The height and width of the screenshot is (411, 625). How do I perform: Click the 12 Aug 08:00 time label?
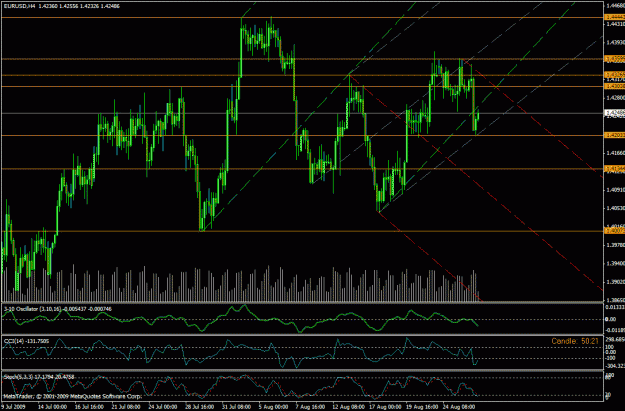coord(348,407)
